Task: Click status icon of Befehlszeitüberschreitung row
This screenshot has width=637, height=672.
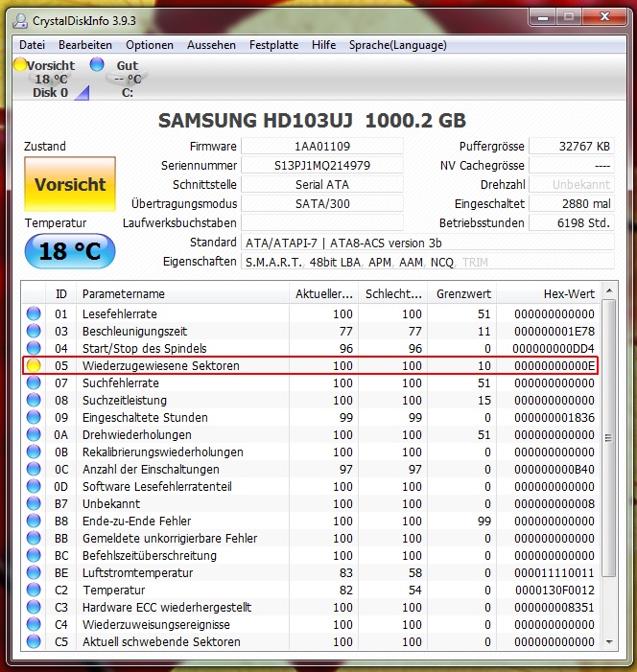Action: (x=34, y=555)
